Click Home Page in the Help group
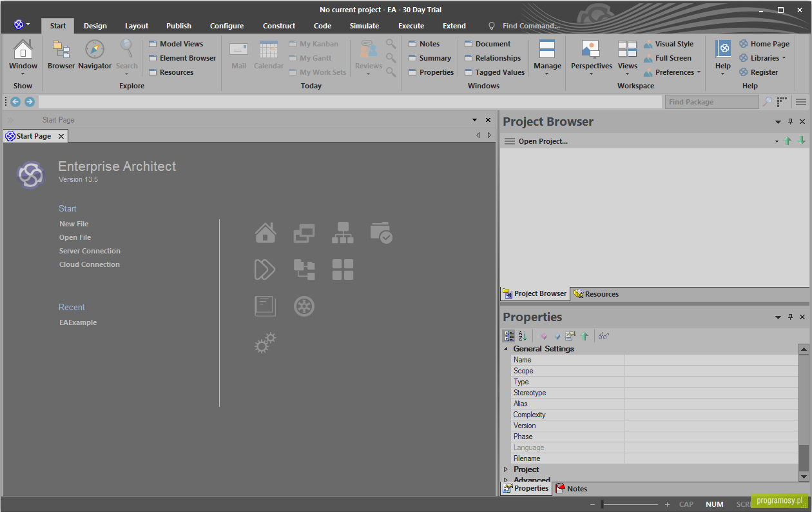 (x=764, y=44)
